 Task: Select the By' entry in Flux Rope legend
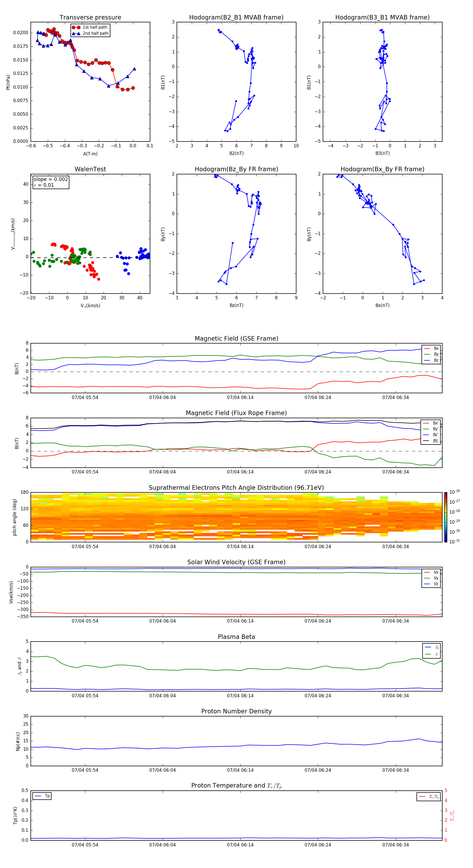[x=431, y=429]
